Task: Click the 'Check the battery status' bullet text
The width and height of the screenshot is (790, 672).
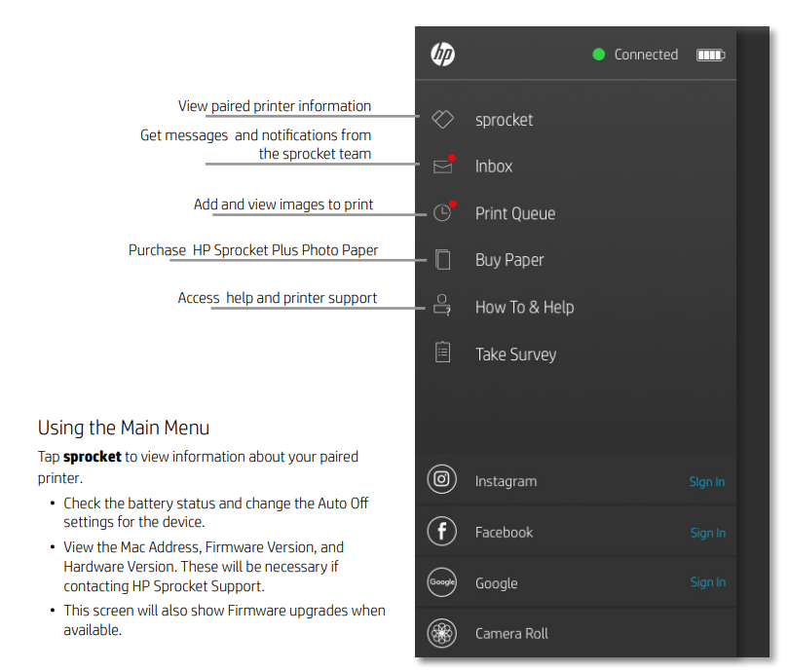Action: pyautogui.click(x=215, y=512)
